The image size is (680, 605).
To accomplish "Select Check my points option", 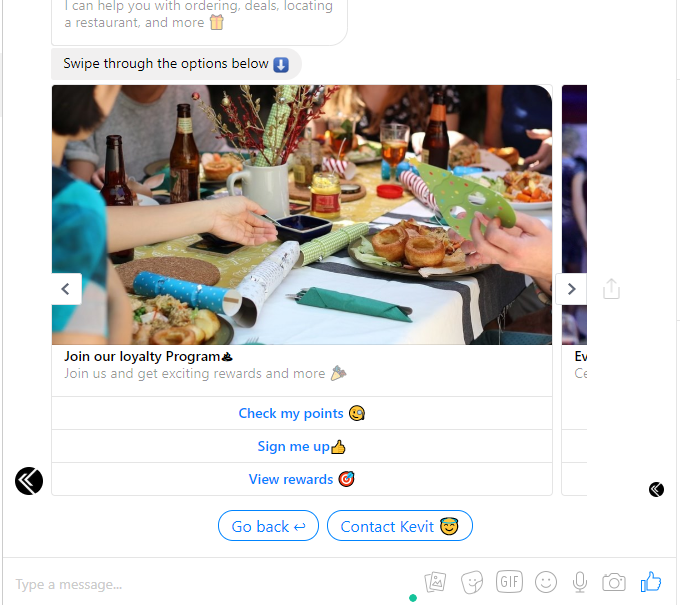I will [x=302, y=413].
